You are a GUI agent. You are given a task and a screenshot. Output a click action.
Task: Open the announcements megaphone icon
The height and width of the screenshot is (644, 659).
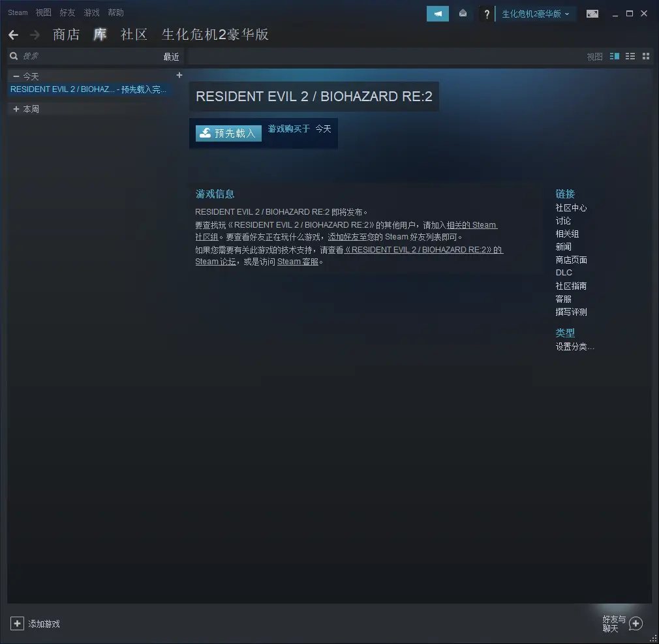coord(438,14)
